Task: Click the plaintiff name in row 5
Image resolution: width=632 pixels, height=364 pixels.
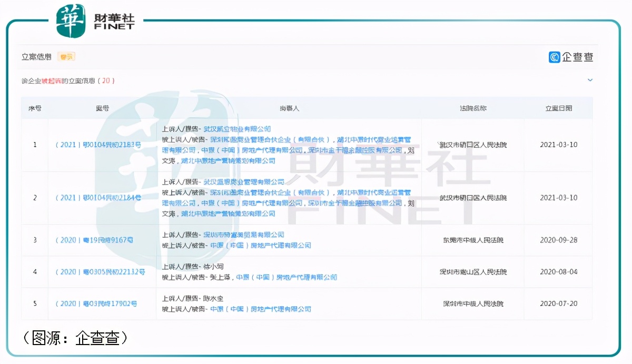Action: (x=213, y=298)
